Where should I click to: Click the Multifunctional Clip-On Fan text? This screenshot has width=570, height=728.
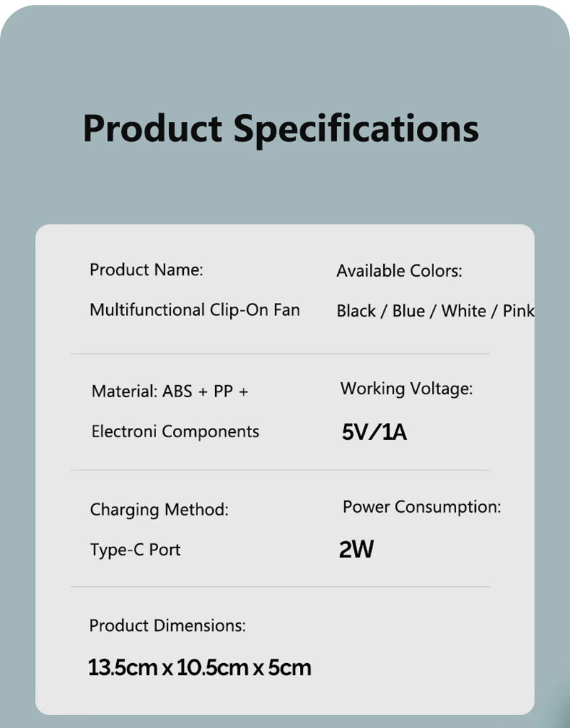click(195, 310)
